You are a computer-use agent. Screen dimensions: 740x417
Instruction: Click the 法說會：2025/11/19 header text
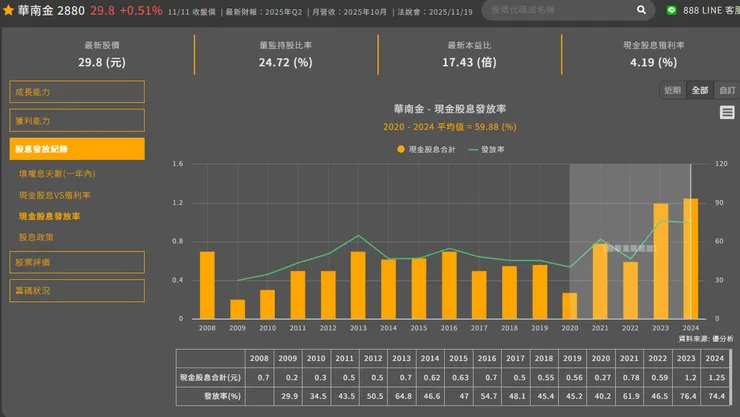point(435,12)
